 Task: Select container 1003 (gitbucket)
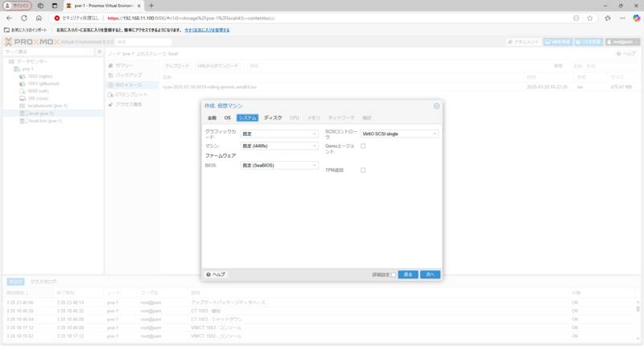[x=43, y=84]
